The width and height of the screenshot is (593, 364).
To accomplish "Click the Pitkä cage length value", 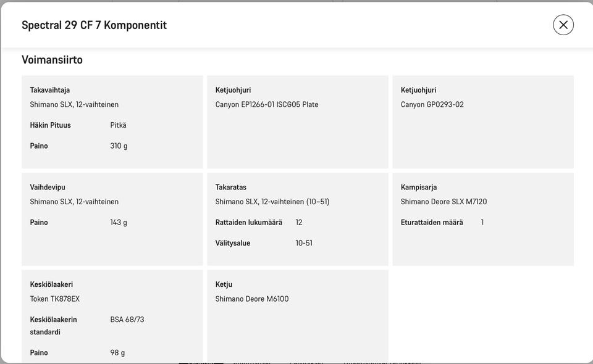I will point(118,125).
